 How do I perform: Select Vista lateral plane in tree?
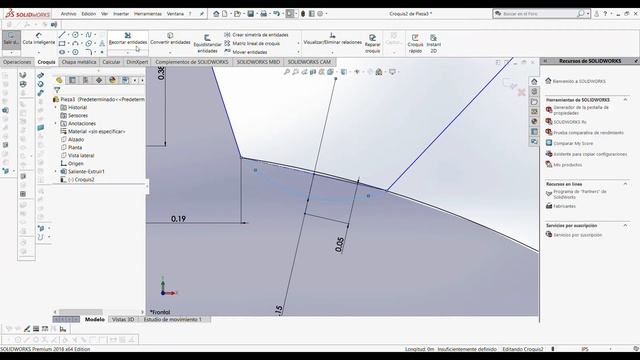78,156
